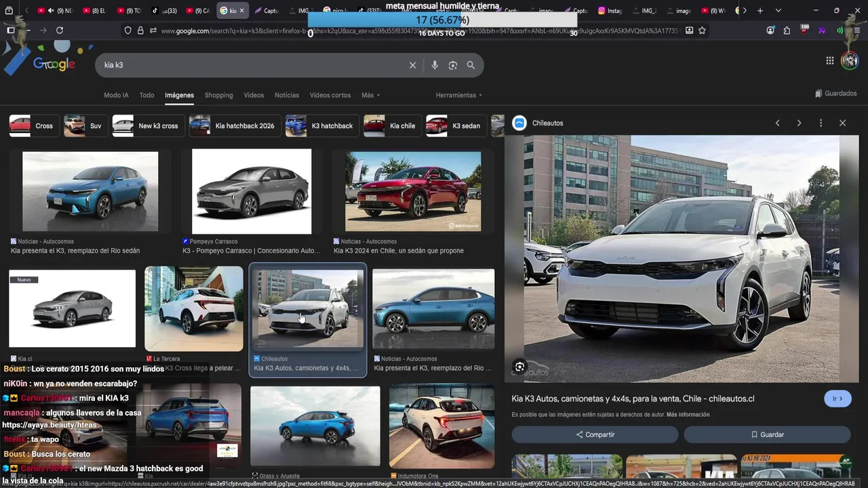This screenshot has height=488, width=868.
Task: Filter images by K3 hatchback chip
Action: pyautogui.click(x=321, y=125)
